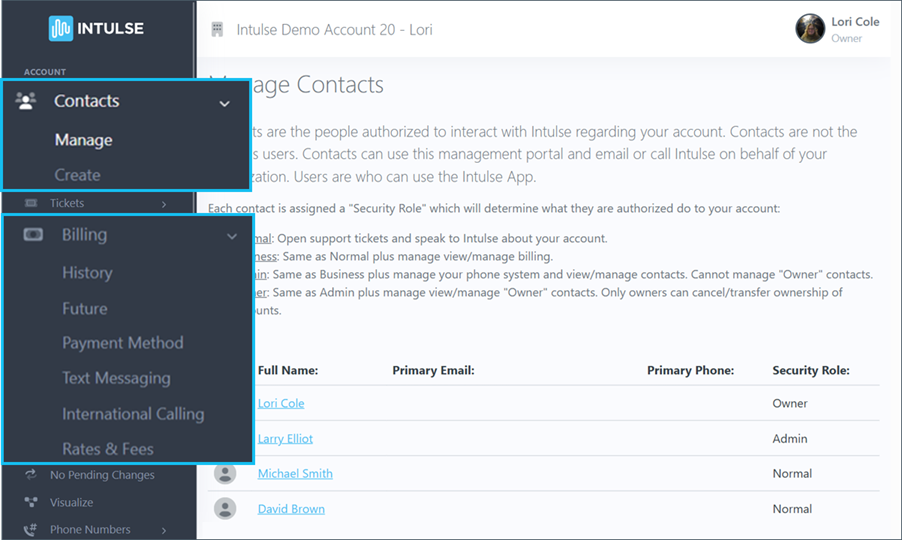This screenshot has width=902, height=540.
Task: Click Michael Smith's avatar icon
Action: (x=225, y=474)
